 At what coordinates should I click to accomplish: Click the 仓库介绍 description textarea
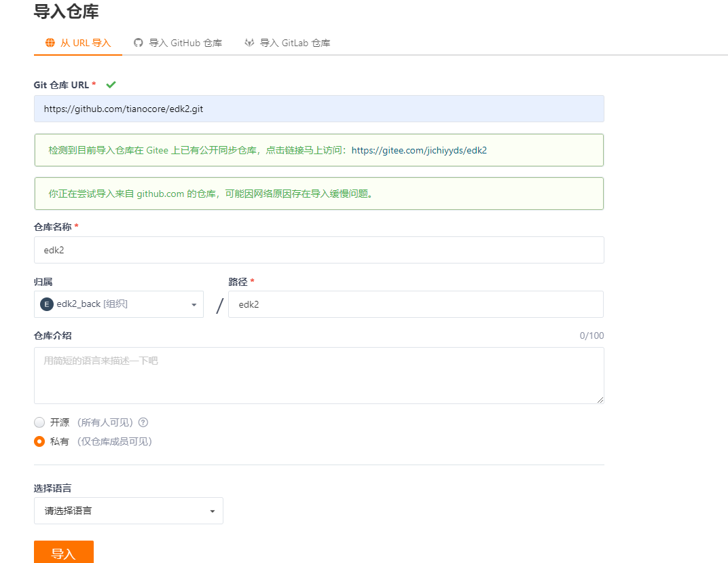pos(319,376)
